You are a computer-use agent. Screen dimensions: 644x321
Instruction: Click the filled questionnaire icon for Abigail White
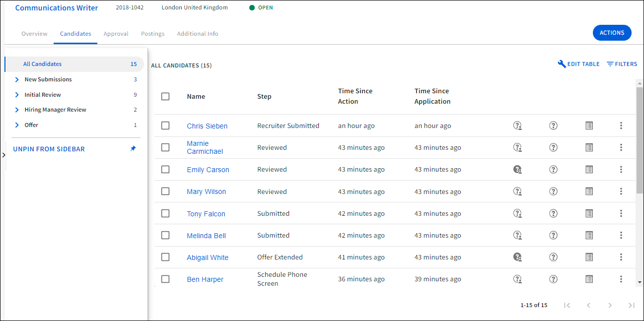(517, 257)
